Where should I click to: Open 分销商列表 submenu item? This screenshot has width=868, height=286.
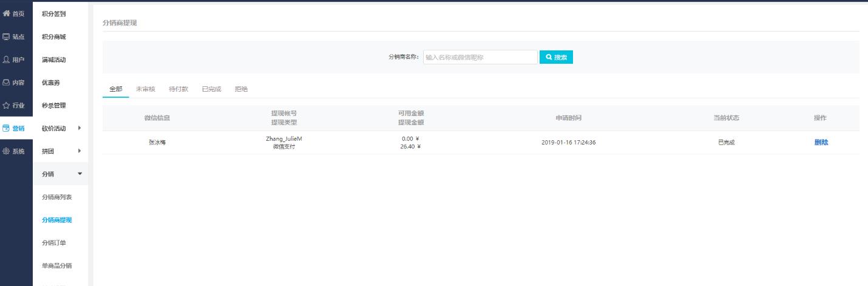point(57,197)
